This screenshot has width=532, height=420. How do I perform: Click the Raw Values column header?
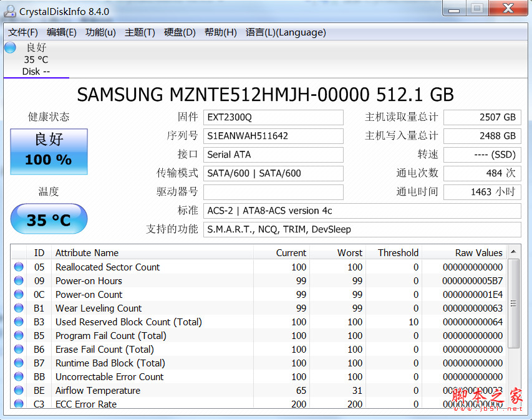click(x=464, y=252)
